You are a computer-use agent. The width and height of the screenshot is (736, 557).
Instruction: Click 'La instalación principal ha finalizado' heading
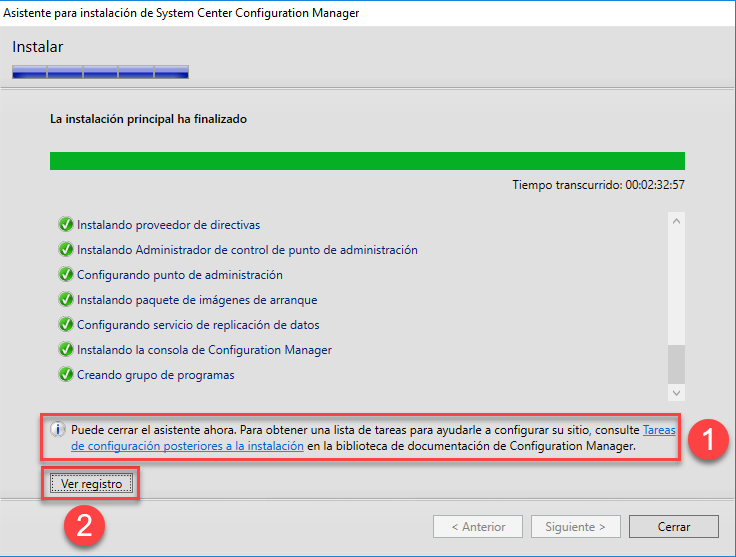(148, 119)
